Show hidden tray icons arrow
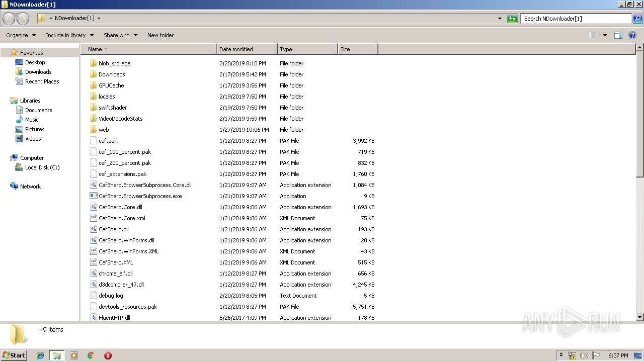 (561, 355)
